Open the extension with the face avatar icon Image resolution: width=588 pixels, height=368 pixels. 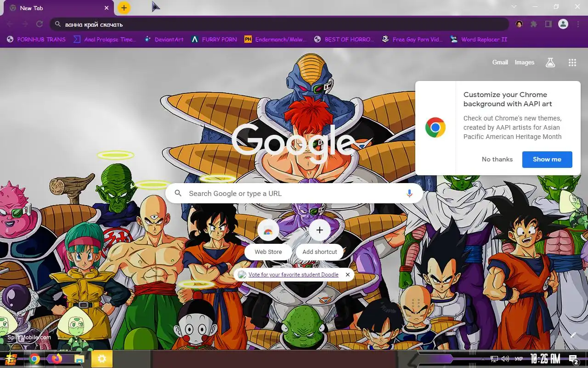pos(519,24)
